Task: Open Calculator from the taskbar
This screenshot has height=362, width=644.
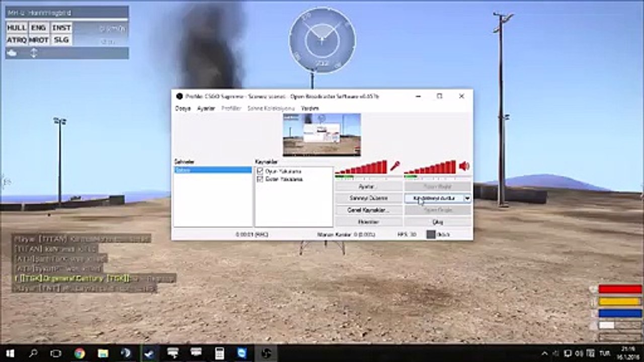Action: [219, 353]
